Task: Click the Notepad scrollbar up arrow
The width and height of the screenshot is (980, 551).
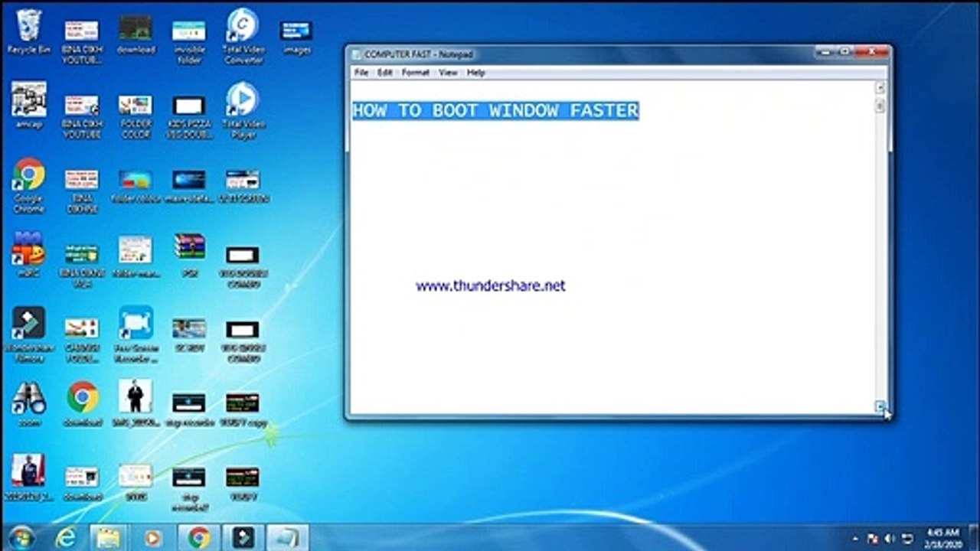Action: pyautogui.click(x=880, y=87)
